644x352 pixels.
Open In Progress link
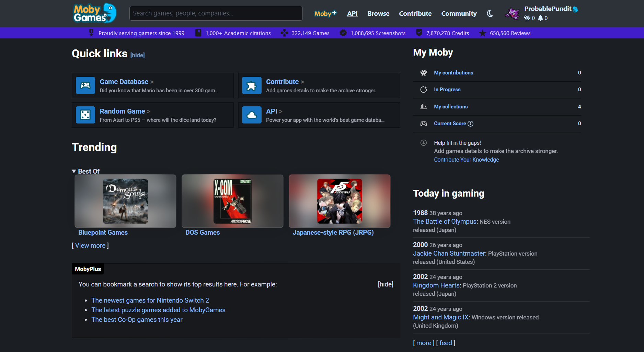point(447,90)
